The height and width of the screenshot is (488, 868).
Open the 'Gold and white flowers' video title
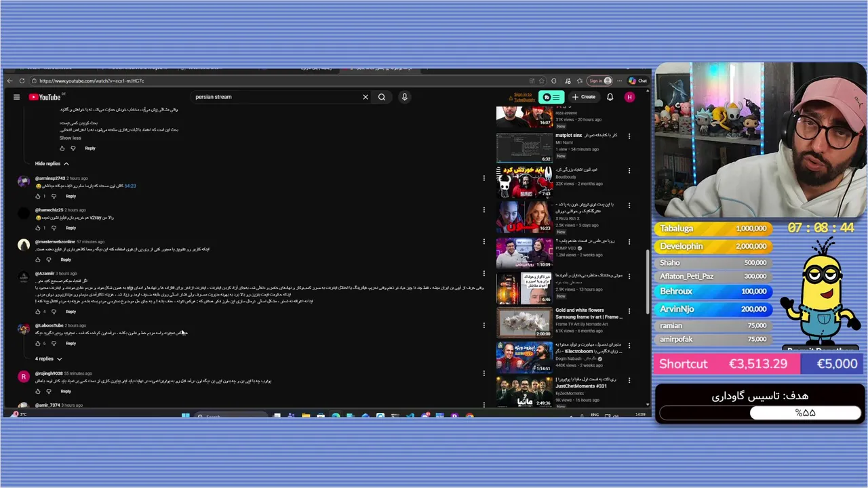click(x=589, y=313)
